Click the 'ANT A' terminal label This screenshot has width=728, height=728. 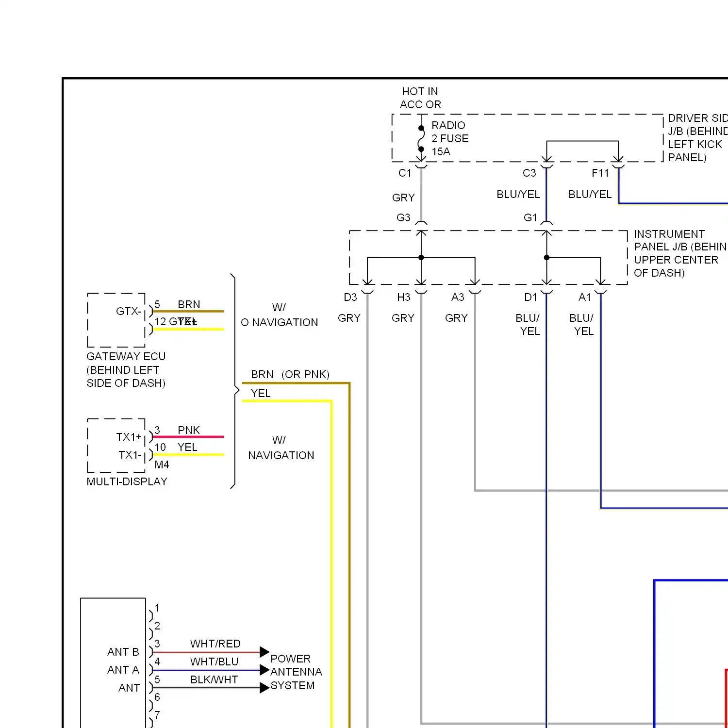pos(123,670)
